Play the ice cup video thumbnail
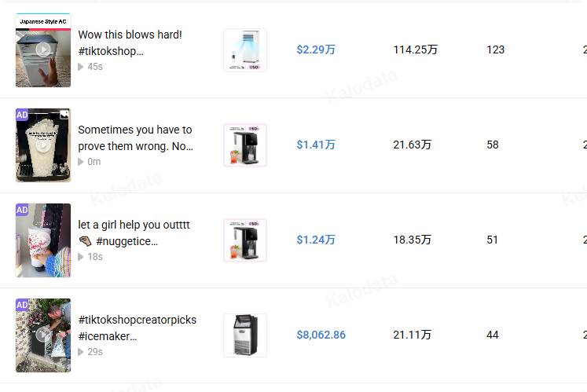The height and width of the screenshot is (392, 587). [x=43, y=145]
